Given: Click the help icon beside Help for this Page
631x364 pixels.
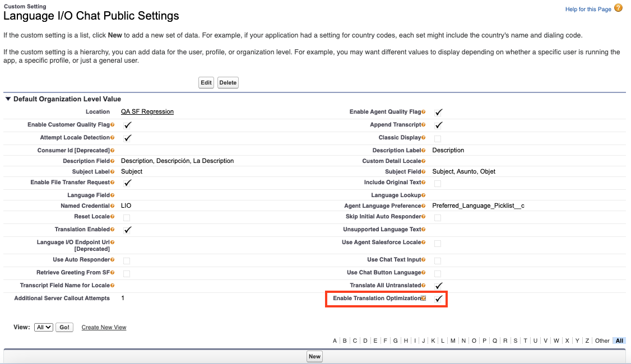Looking at the screenshot, I should point(618,8).
